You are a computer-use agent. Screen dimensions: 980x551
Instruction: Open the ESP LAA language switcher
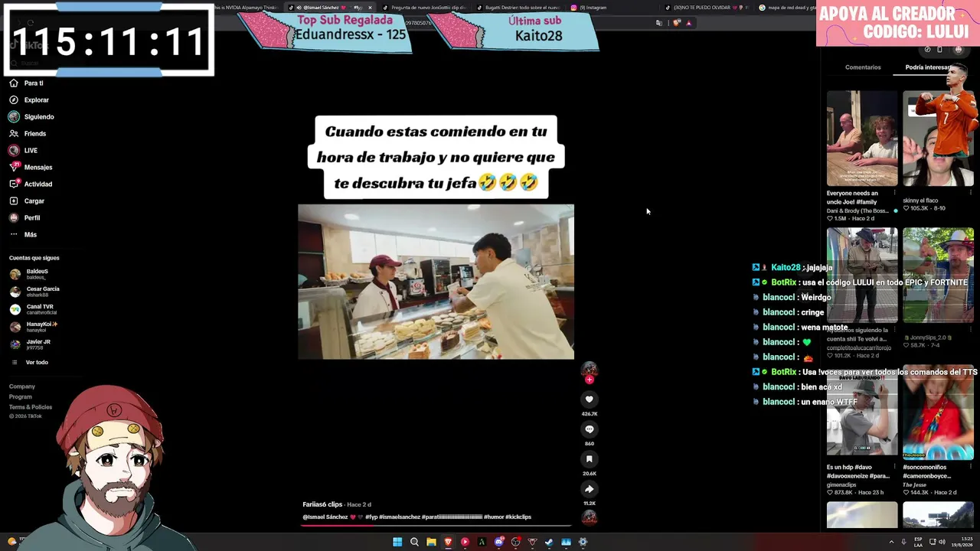(919, 542)
